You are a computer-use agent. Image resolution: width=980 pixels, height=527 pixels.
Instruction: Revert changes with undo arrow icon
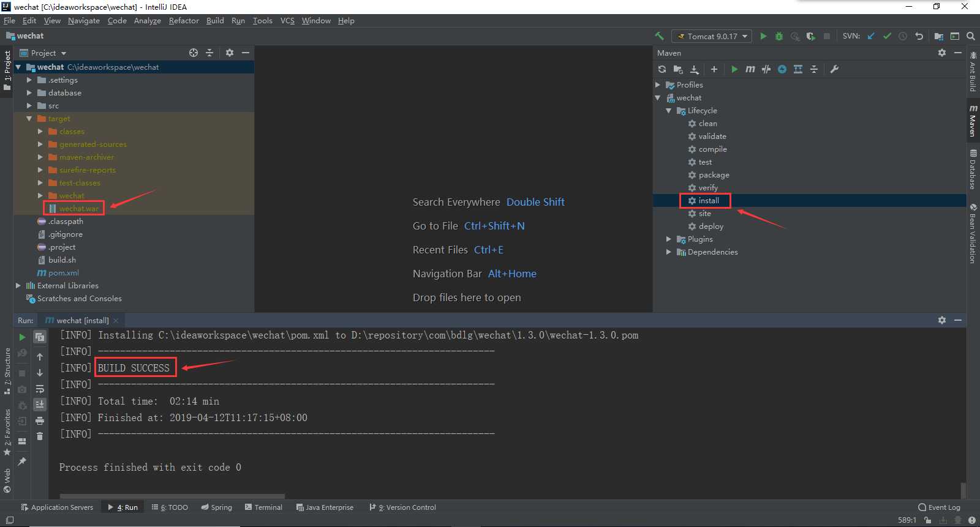tap(919, 36)
